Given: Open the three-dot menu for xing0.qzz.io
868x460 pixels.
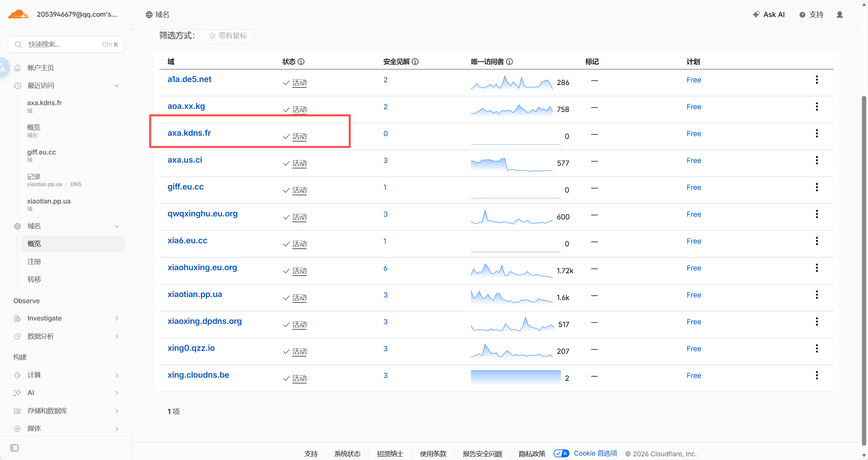Looking at the screenshot, I should 817,348.
